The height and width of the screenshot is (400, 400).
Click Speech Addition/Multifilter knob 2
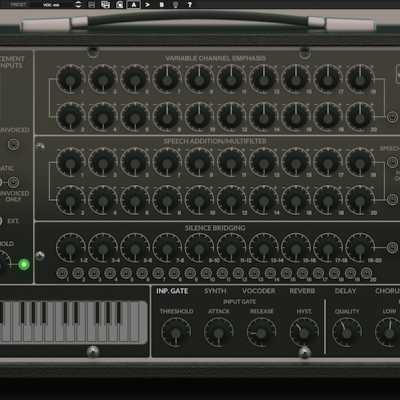pos(70,200)
